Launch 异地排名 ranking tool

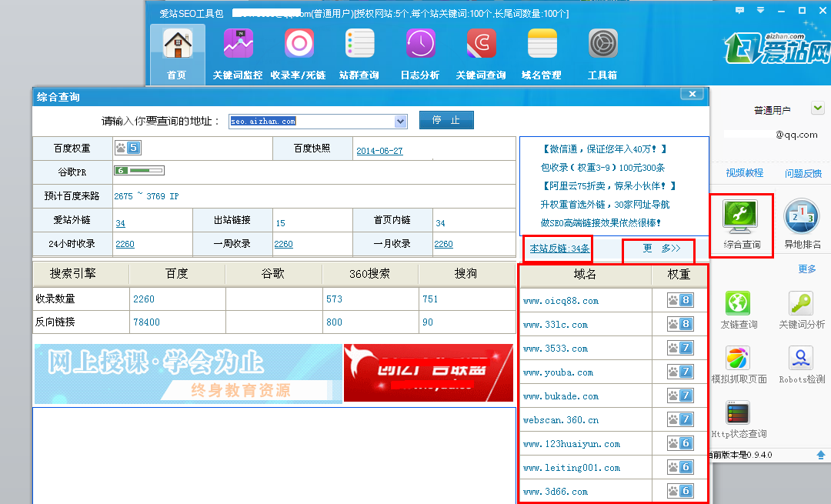point(803,225)
